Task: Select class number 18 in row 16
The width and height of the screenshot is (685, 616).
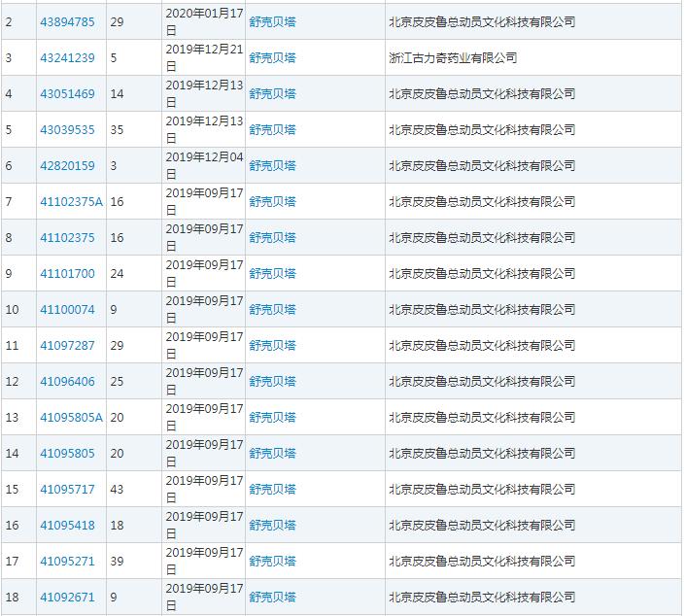Action: click(117, 525)
